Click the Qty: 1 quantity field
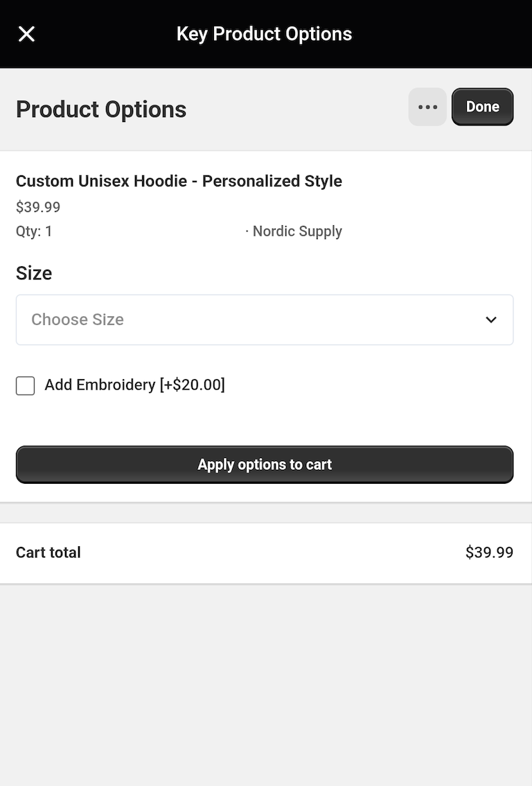 [33, 231]
